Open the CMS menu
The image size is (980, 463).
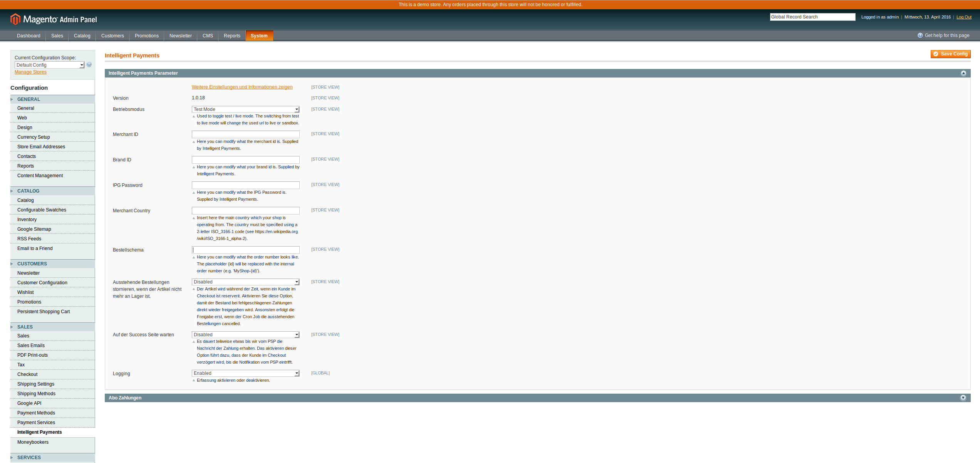pos(208,36)
